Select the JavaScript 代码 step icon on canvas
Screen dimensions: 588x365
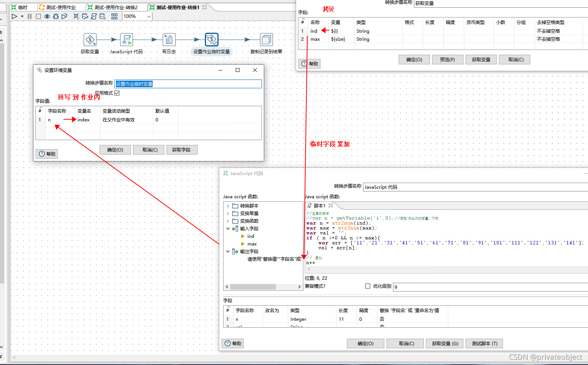[127, 40]
